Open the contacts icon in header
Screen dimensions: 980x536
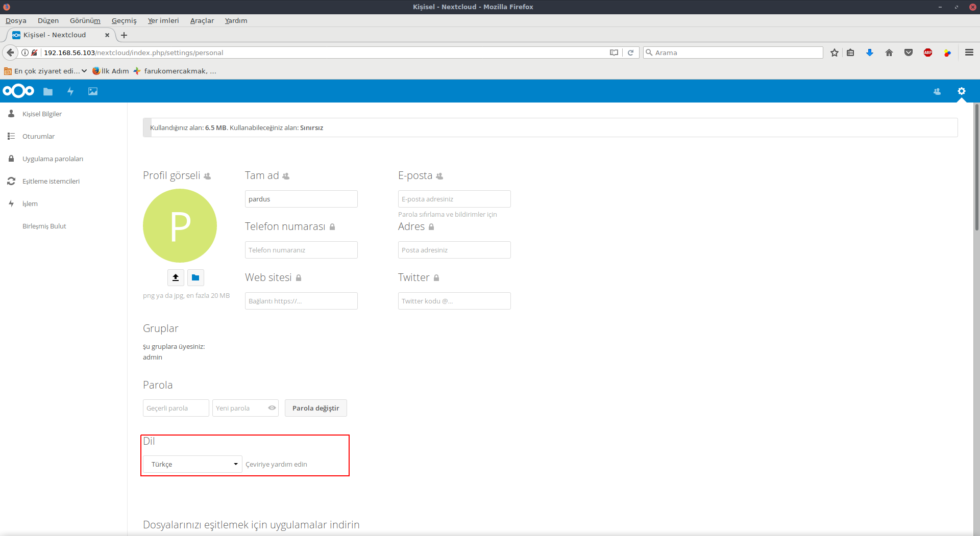[937, 92]
